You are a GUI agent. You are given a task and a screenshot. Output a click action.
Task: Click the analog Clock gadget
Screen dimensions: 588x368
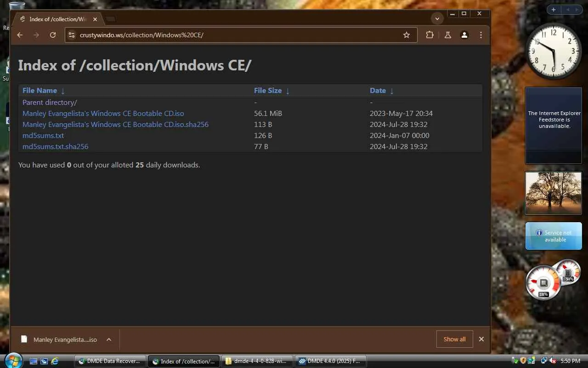coord(554,51)
